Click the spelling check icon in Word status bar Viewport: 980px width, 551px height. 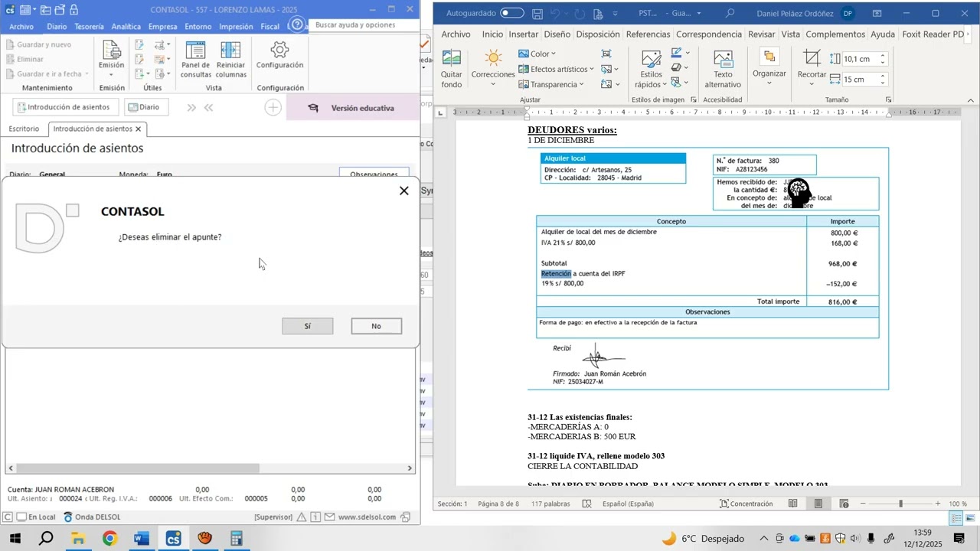(x=586, y=504)
